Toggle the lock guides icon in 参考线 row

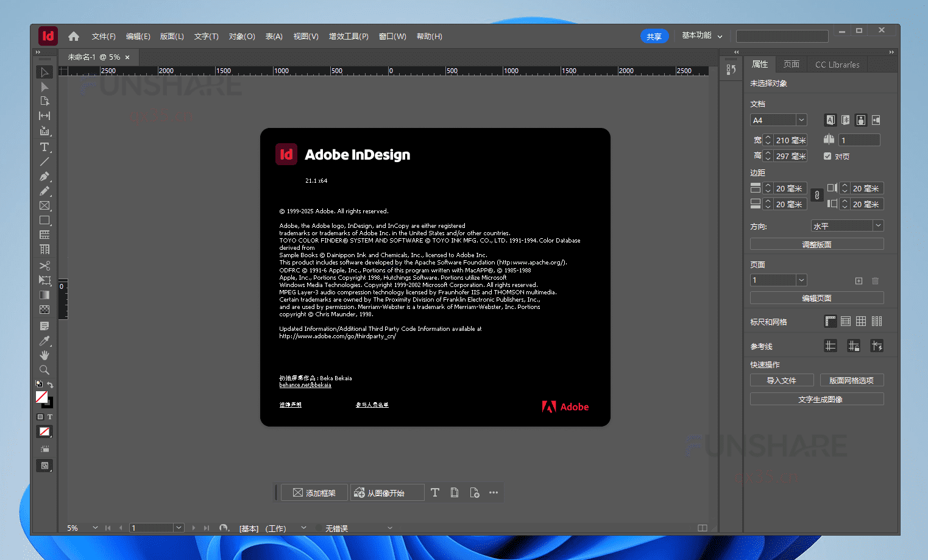point(853,346)
